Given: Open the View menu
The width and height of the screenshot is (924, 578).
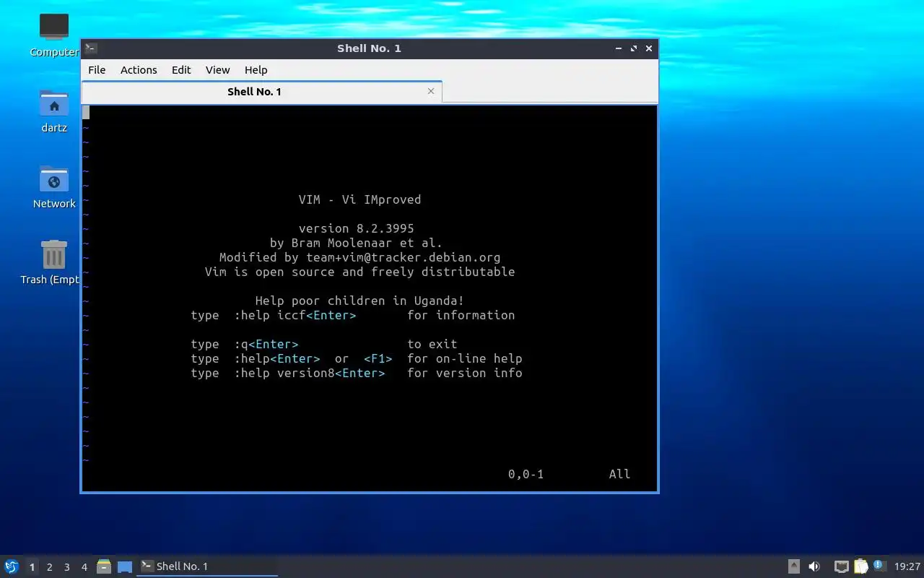Looking at the screenshot, I should [217, 70].
